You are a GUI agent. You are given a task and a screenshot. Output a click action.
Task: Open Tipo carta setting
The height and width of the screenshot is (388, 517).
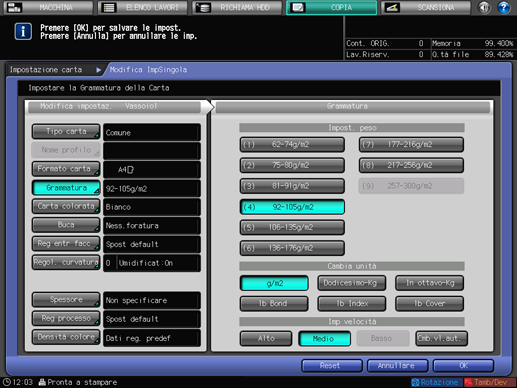(66, 132)
